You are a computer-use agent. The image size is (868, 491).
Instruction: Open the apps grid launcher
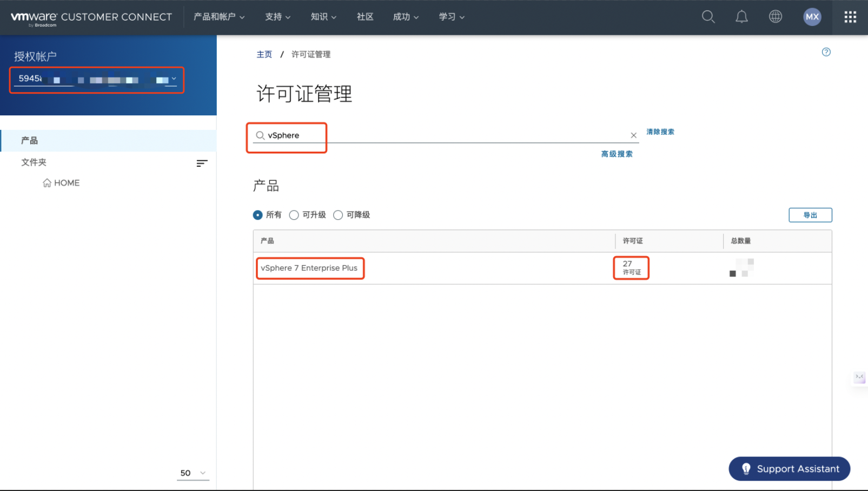coord(850,17)
